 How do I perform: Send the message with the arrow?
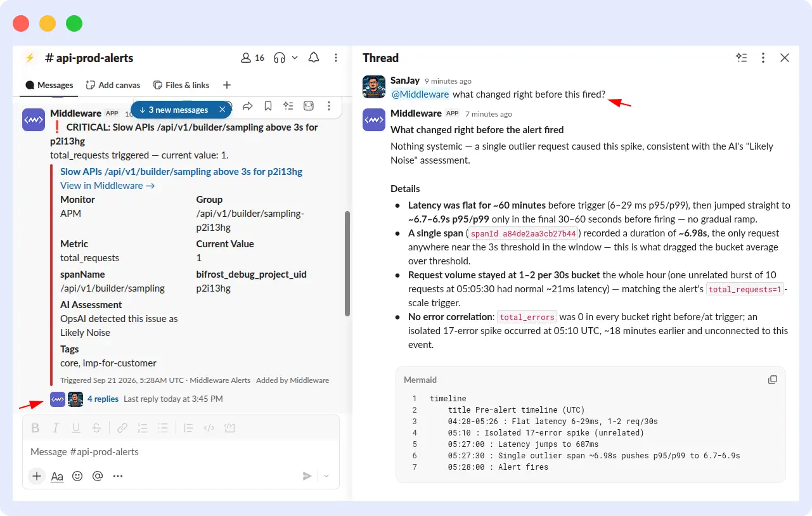click(x=307, y=476)
